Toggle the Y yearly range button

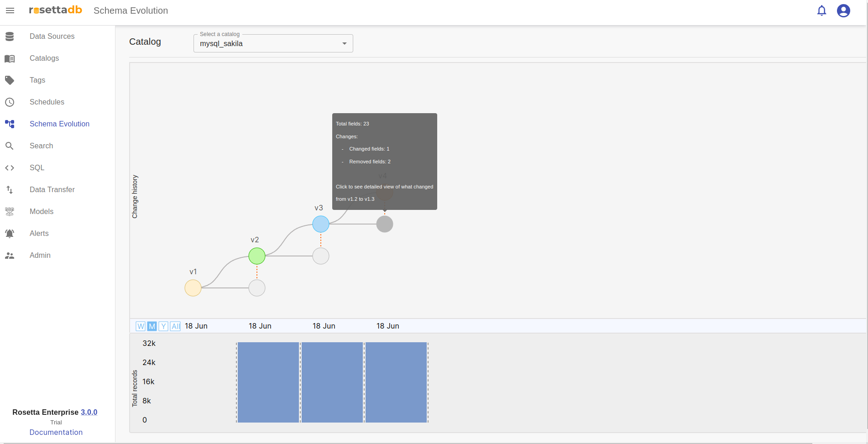[163, 326]
